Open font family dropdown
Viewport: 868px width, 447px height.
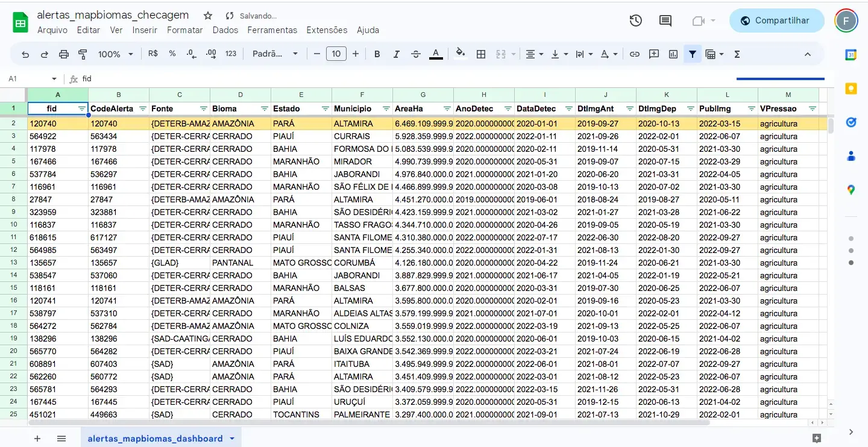coord(275,54)
